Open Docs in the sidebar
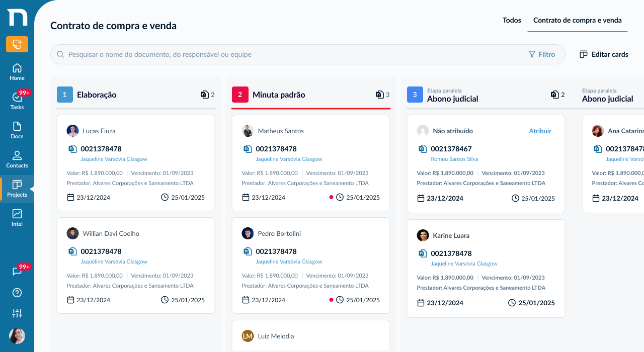644x352 pixels. tap(17, 130)
